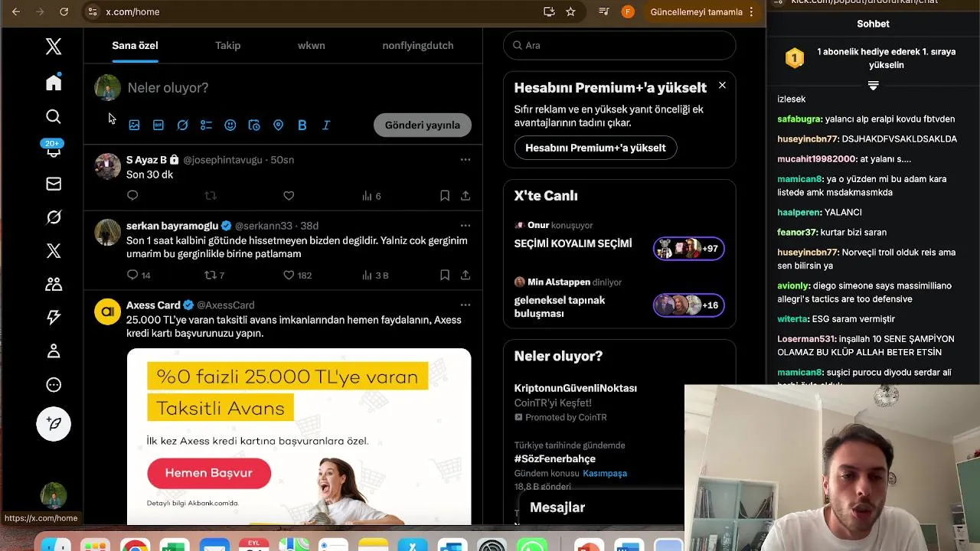Open more options on serkan bayramoglu post
980x551 pixels.
(465, 226)
